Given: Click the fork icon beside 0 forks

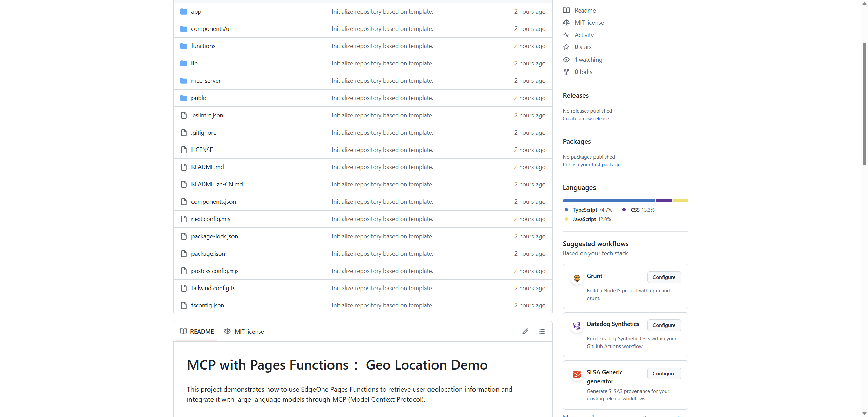Looking at the screenshot, I should click(x=566, y=72).
